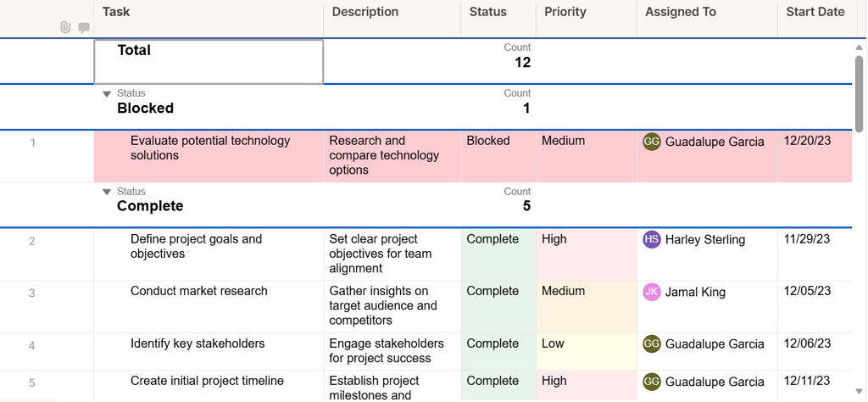This screenshot has width=868, height=402.
Task: Click the attachment paperclip column icon
Action: [65, 27]
